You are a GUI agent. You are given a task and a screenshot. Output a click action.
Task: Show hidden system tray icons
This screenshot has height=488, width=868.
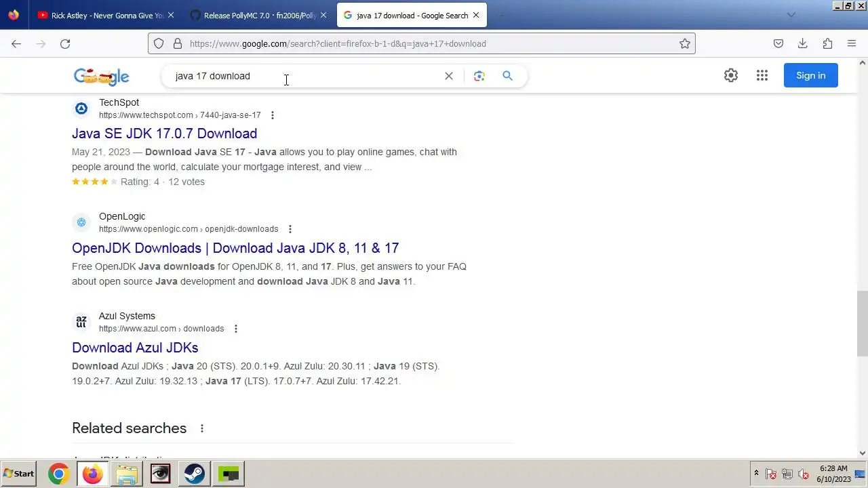coord(756,474)
